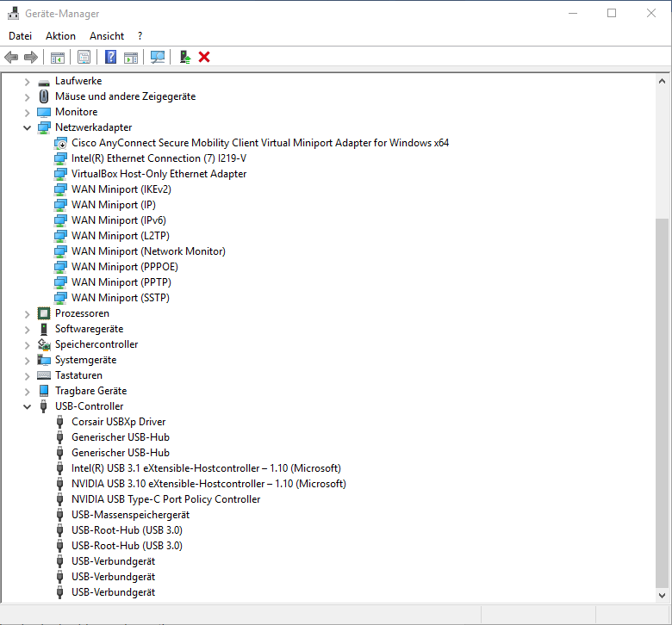
Task: Click the Corsair USBXp Driver plug icon
Action: pos(60,422)
